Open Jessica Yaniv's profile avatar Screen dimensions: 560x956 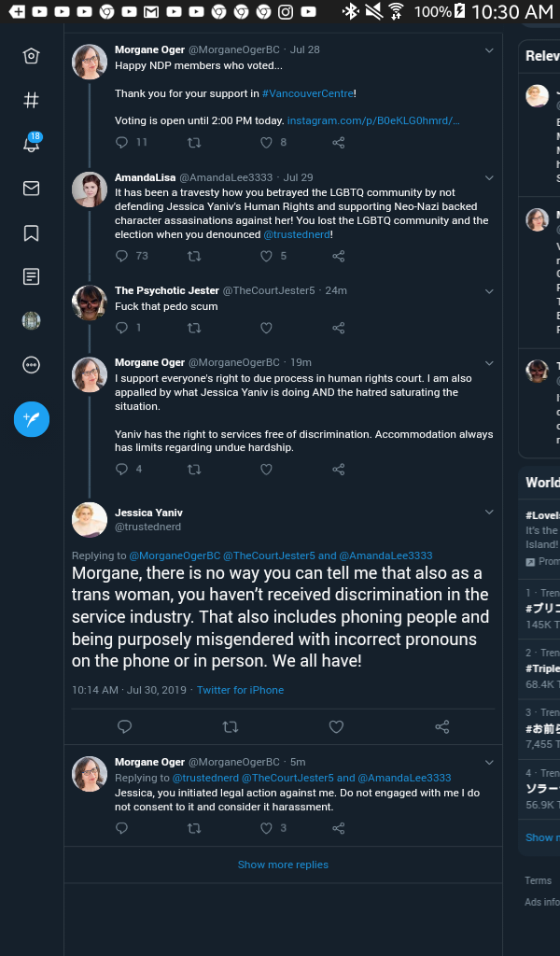pyautogui.click(x=90, y=519)
